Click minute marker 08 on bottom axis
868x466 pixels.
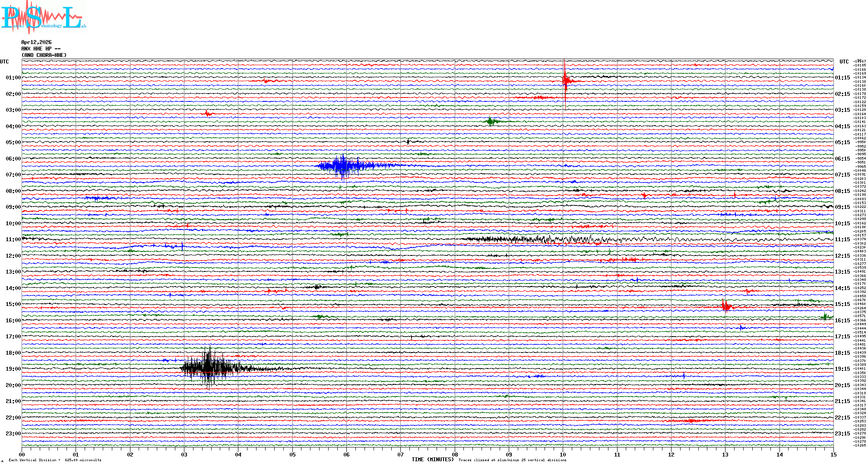point(455,454)
